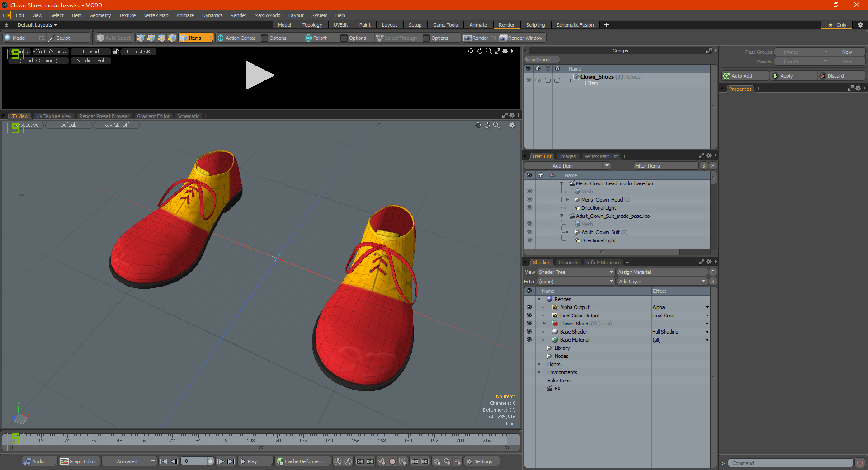Image resolution: width=868 pixels, height=470 pixels.
Task: Collapse the Render node in Shader Tree
Action: tap(539, 299)
